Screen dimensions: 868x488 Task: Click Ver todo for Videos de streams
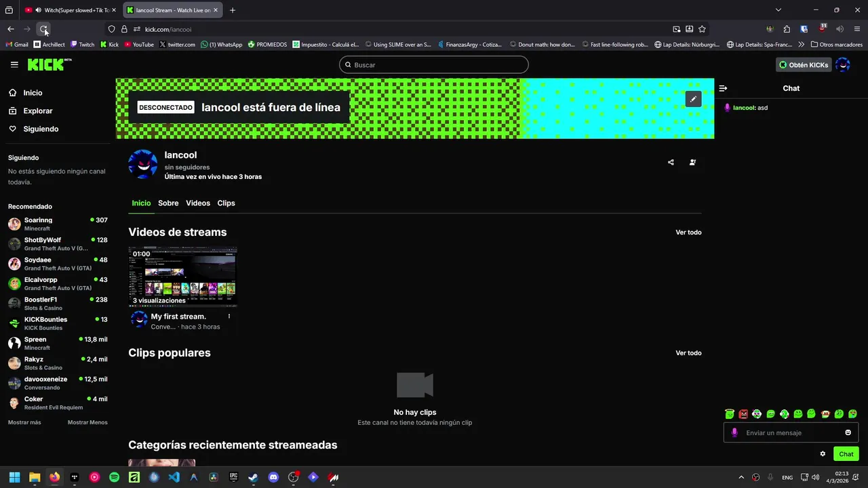click(x=688, y=232)
